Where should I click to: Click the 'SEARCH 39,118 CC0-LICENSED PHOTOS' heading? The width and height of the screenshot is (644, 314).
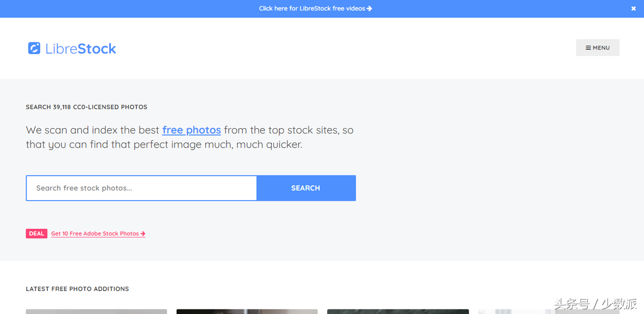(x=87, y=108)
